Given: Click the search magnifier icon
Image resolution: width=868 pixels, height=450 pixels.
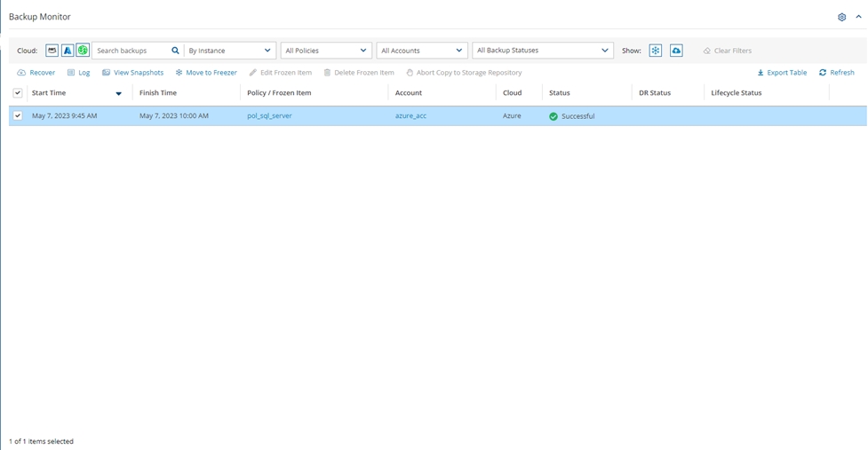Looking at the screenshot, I should pyautogui.click(x=175, y=51).
